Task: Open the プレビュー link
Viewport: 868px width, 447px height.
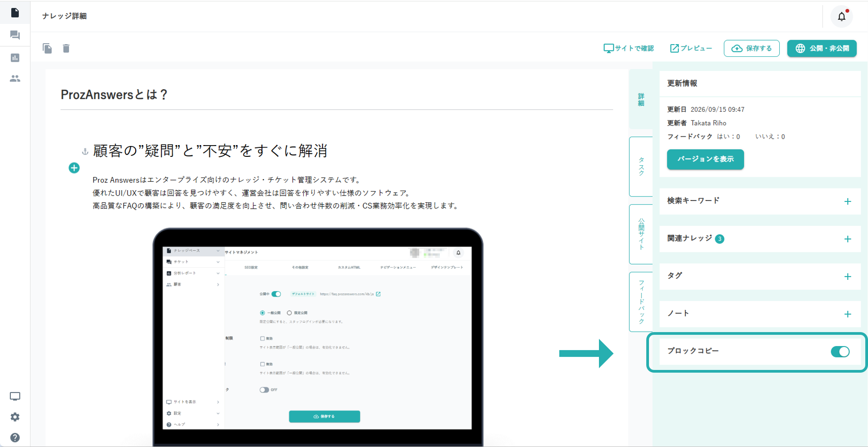Action: (x=691, y=48)
